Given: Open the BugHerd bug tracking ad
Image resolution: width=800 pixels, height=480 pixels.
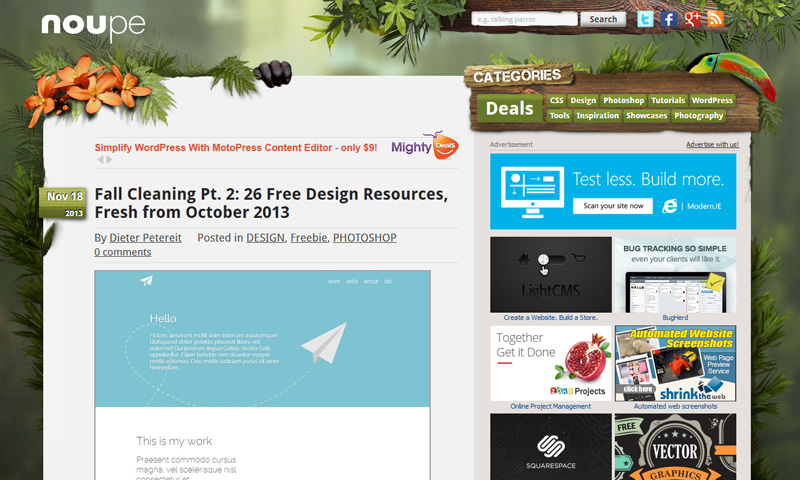Looking at the screenshot, I should click(675, 274).
